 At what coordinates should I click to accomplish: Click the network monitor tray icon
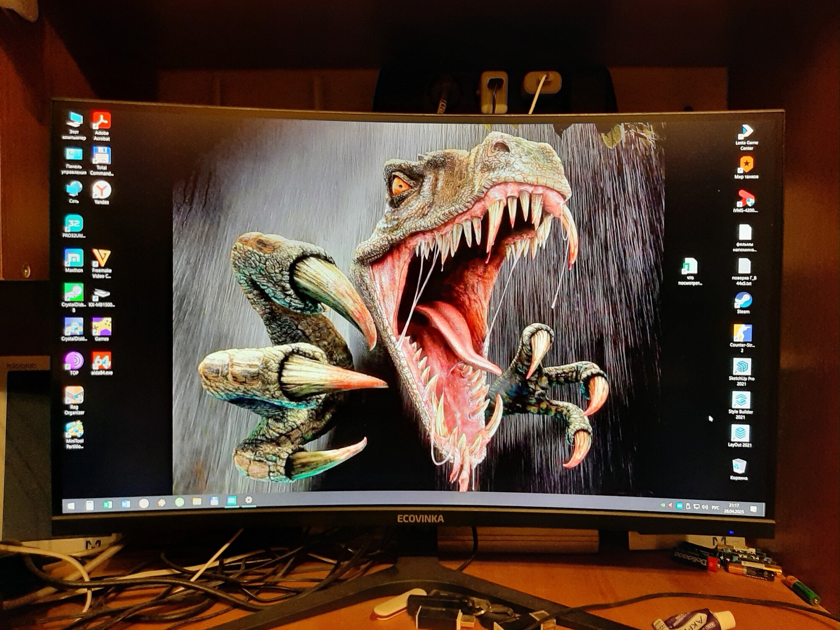point(696,507)
